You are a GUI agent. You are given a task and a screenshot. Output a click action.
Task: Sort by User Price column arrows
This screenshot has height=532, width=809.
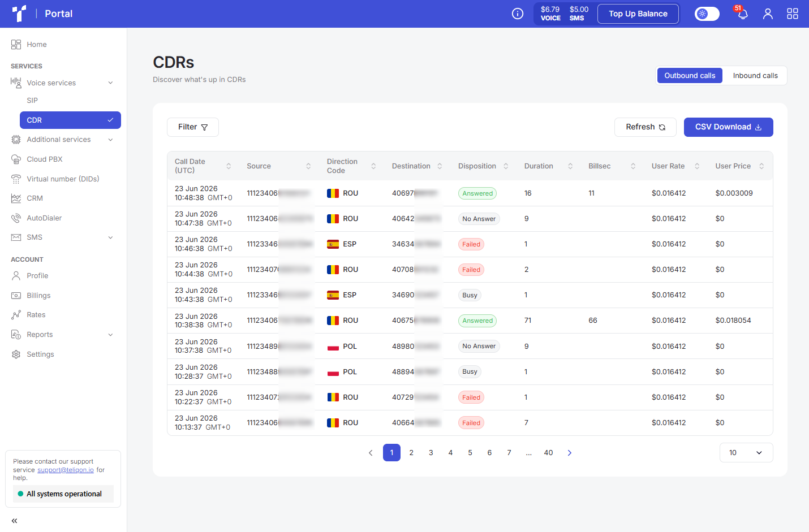pos(761,166)
